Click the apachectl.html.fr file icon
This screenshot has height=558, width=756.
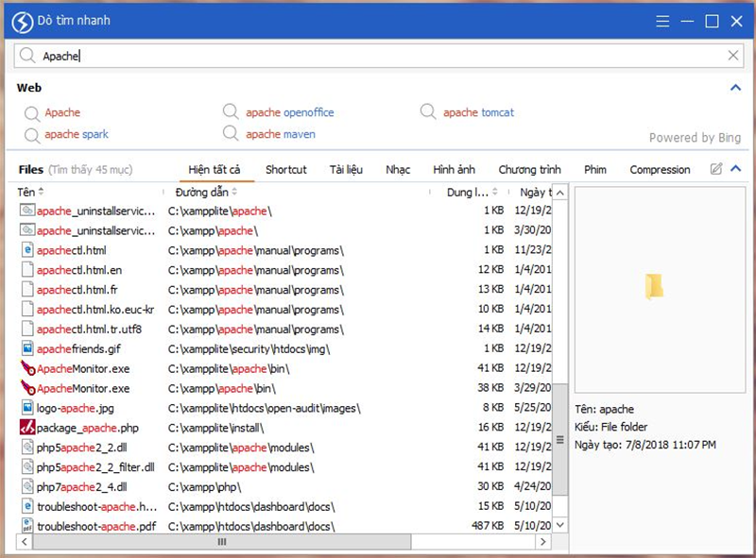coord(27,289)
